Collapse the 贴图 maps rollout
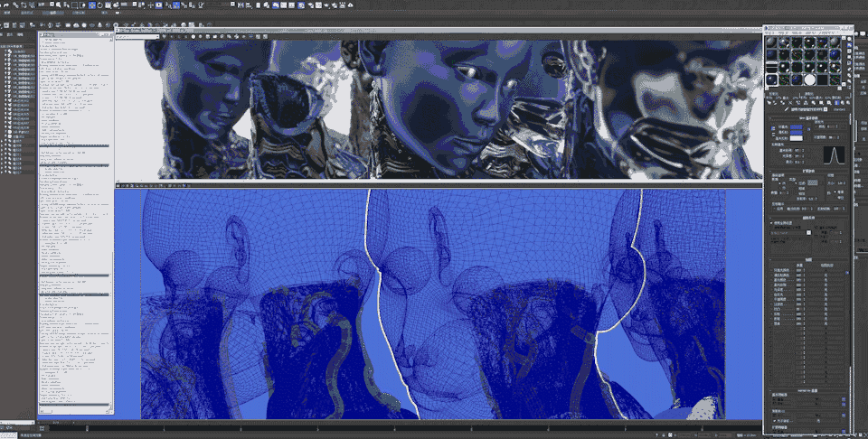Screen dimensions: 868x439 tap(808, 259)
